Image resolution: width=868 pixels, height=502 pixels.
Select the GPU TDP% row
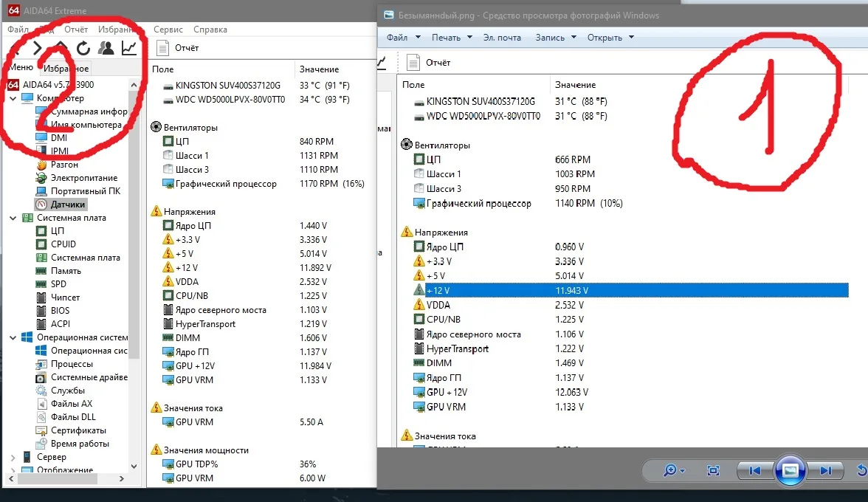point(196,464)
